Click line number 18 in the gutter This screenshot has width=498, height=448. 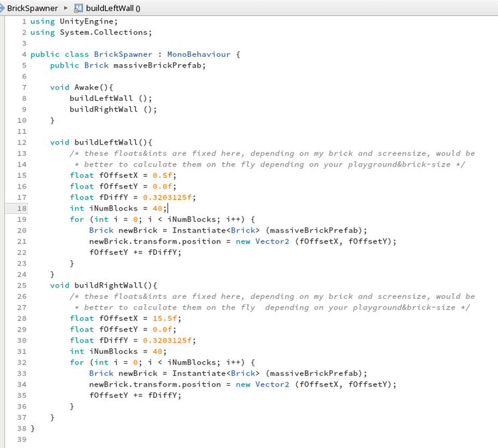(x=22, y=209)
